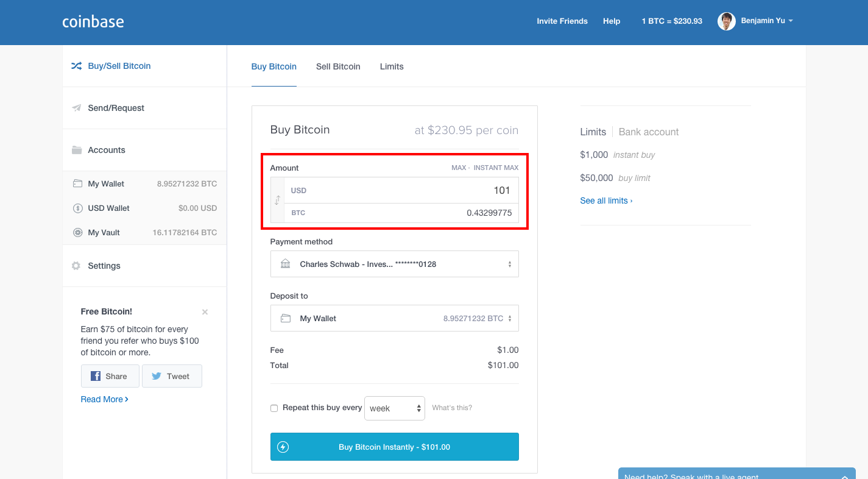
Task: Select the INSTANT MAX amount link
Action: click(x=496, y=168)
